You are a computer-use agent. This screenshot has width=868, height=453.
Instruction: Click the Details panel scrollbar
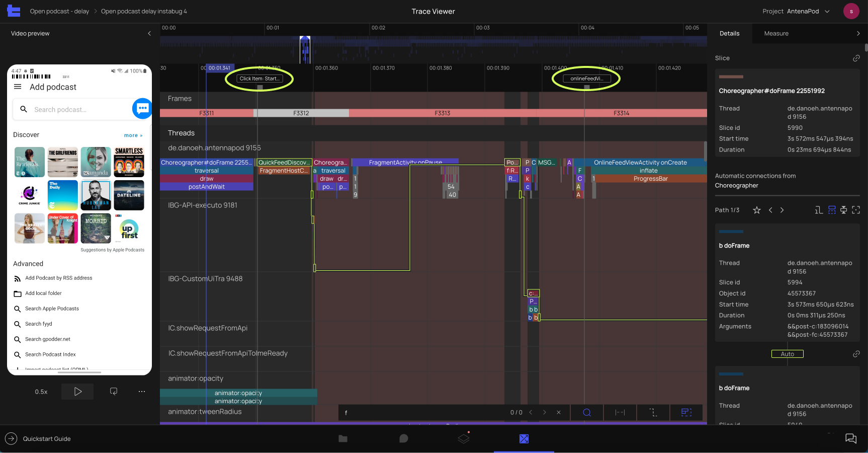coord(866,48)
